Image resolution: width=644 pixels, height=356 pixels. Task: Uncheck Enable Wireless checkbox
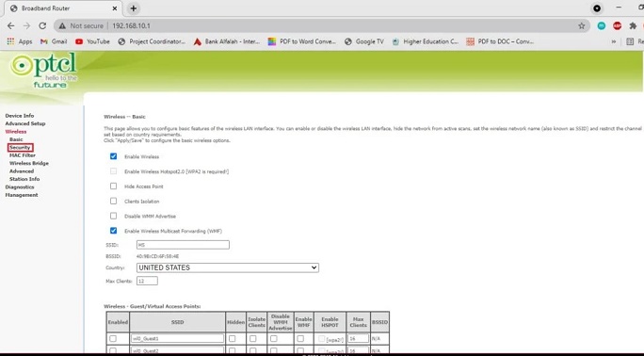point(113,156)
